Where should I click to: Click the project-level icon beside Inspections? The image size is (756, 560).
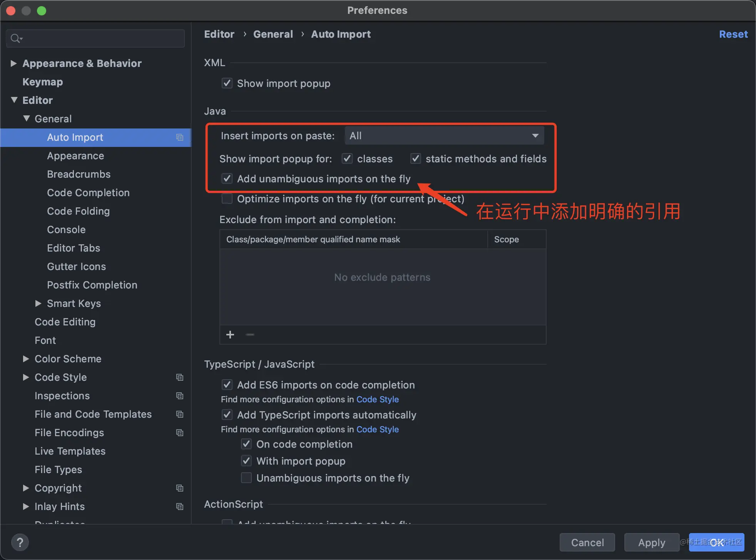[179, 396]
